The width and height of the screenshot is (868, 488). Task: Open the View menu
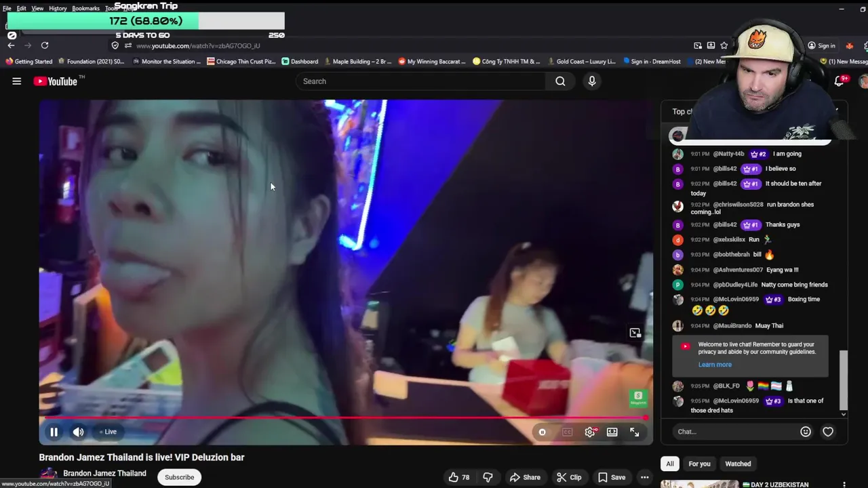pyautogui.click(x=37, y=8)
